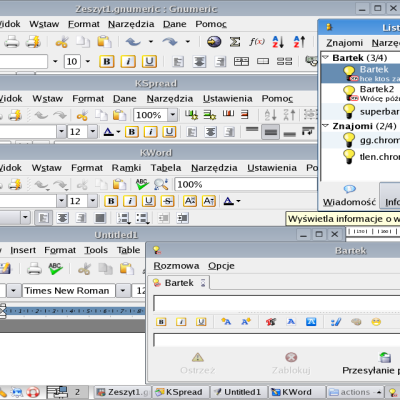Click the Paste icon in KSpread toolbar
The width and height of the screenshot is (400, 400).
[x=119, y=115]
